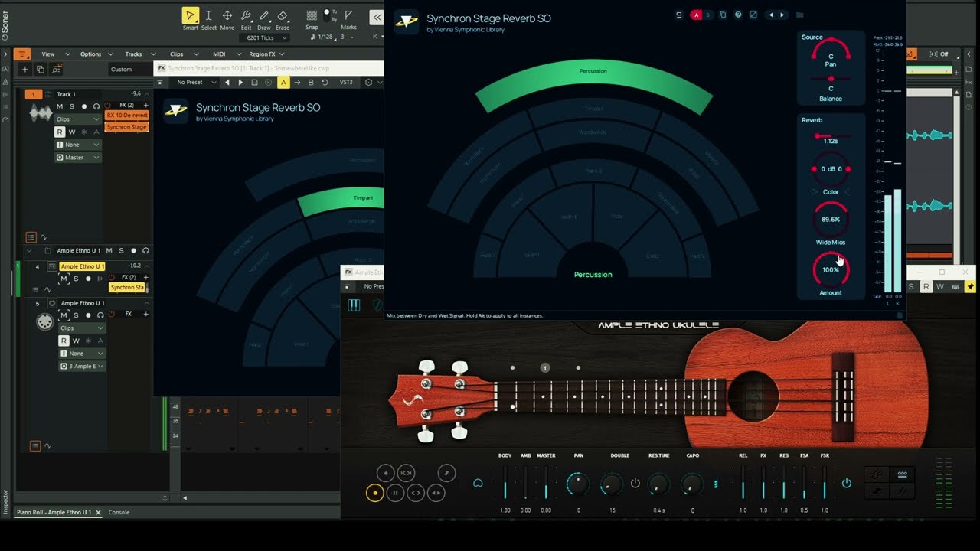Select A state in back FX window

click(x=283, y=82)
